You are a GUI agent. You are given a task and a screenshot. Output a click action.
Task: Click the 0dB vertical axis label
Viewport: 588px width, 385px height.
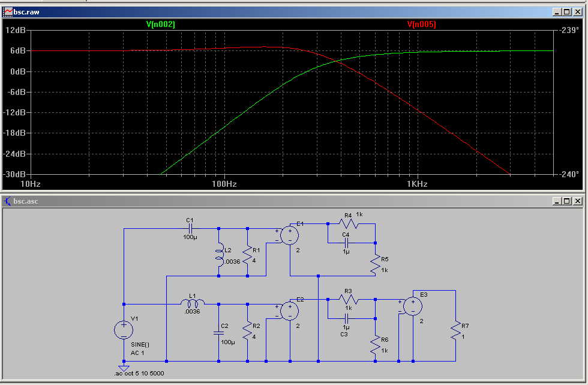click(18, 71)
